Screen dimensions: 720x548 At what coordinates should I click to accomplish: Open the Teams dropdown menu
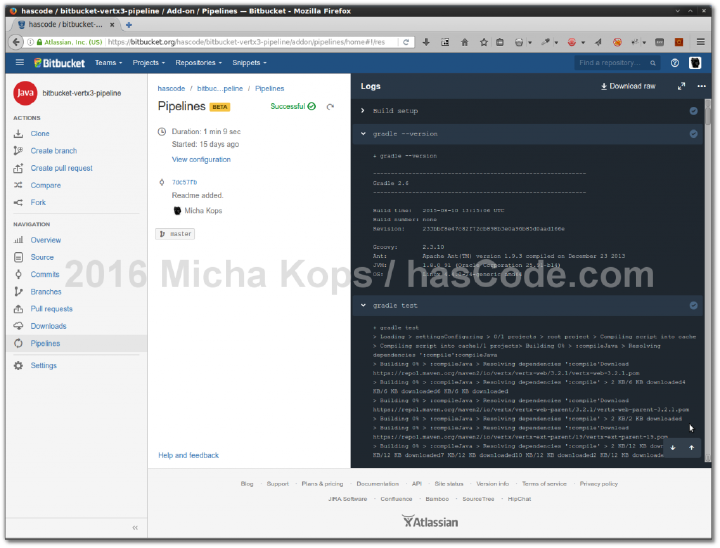coord(108,62)
